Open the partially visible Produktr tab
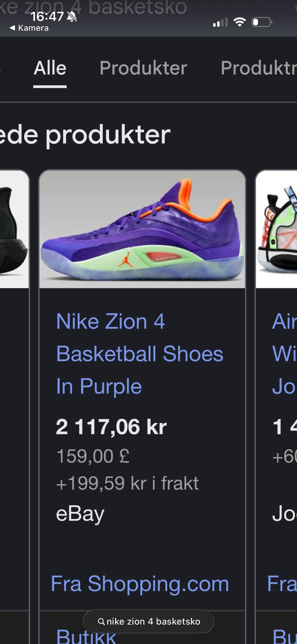Image resolution: width=297 pixels, height=644 pixels. [259, 68]
